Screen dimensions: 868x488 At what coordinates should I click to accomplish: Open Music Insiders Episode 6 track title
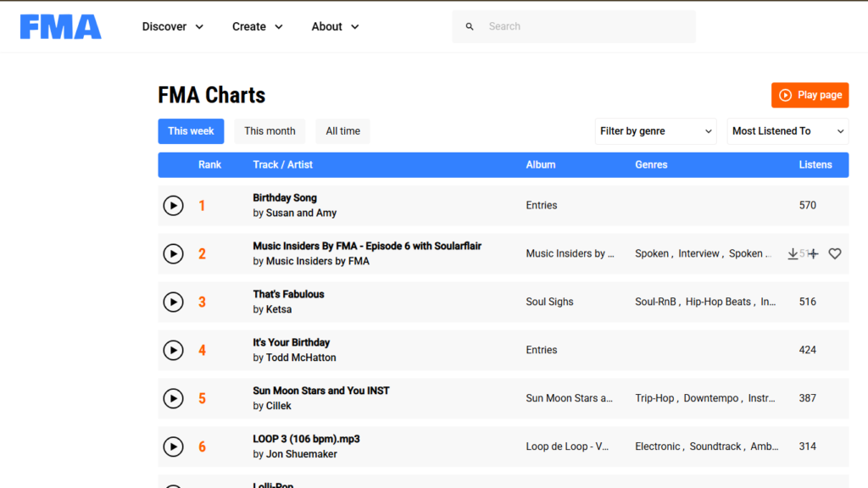tap(367, 246)
